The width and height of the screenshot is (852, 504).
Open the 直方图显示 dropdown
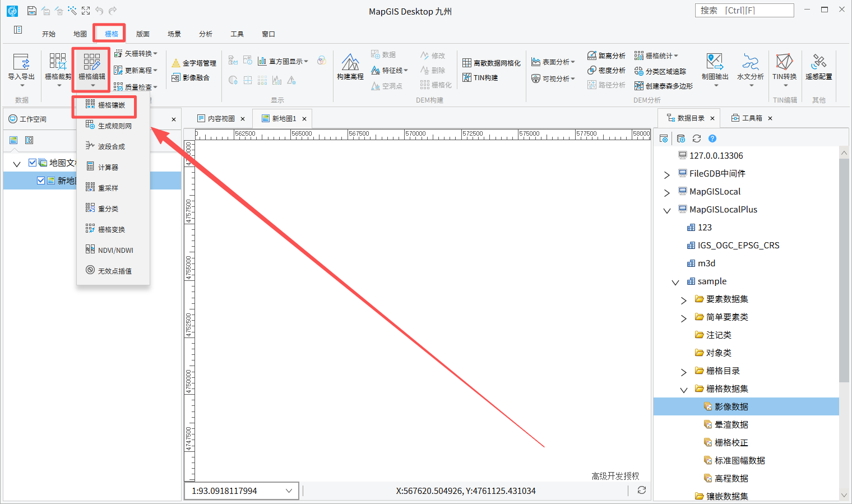coord(283,61)
